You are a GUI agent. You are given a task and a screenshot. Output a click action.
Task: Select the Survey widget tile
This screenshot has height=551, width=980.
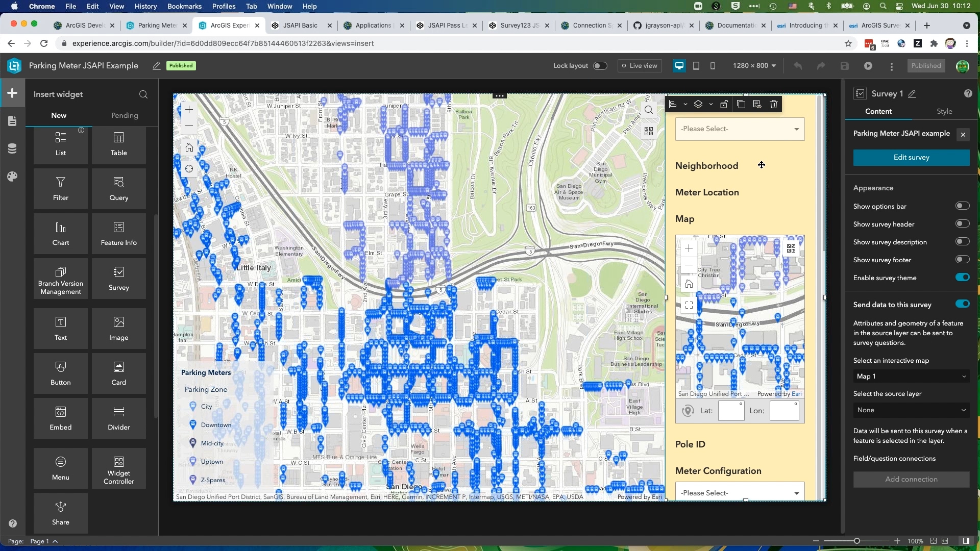[x=118, y=278]
